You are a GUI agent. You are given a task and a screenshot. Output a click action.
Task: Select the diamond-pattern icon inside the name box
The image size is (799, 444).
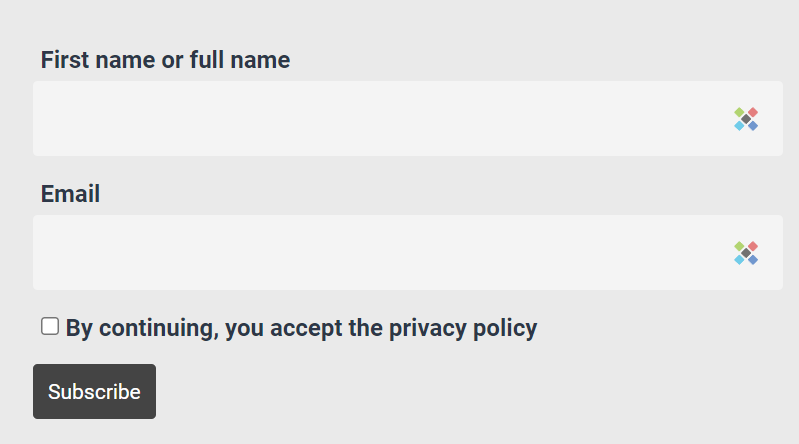tap(746, 119)
